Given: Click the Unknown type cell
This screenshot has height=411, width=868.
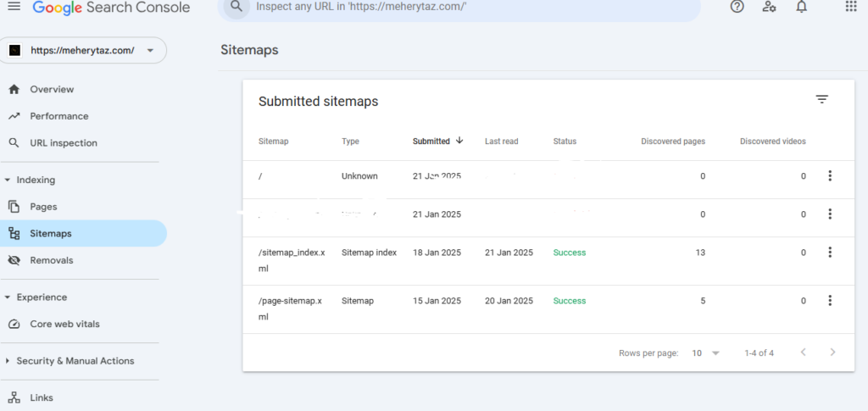Looking at the screenshot, I should coord(359,176).
